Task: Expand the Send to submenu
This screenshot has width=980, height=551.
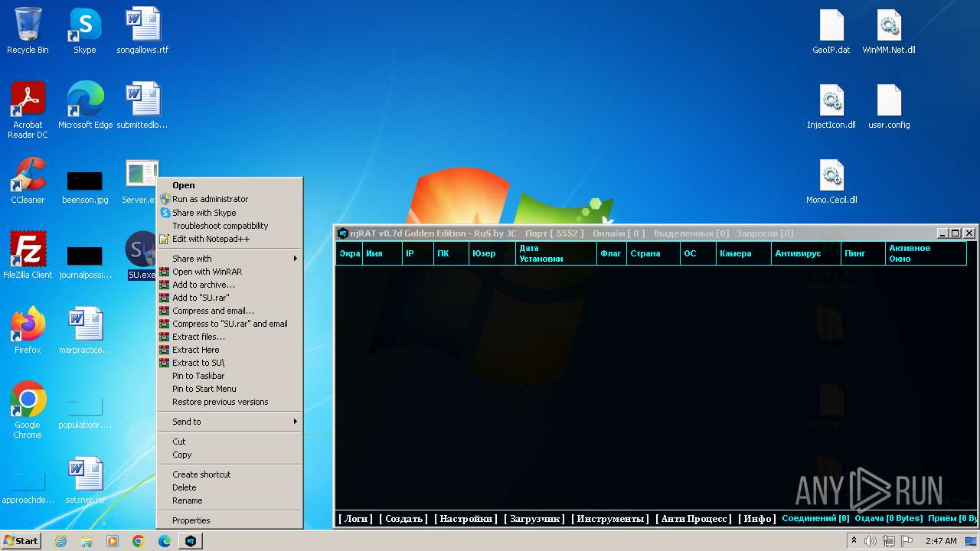Action: [x=230, y=422]
